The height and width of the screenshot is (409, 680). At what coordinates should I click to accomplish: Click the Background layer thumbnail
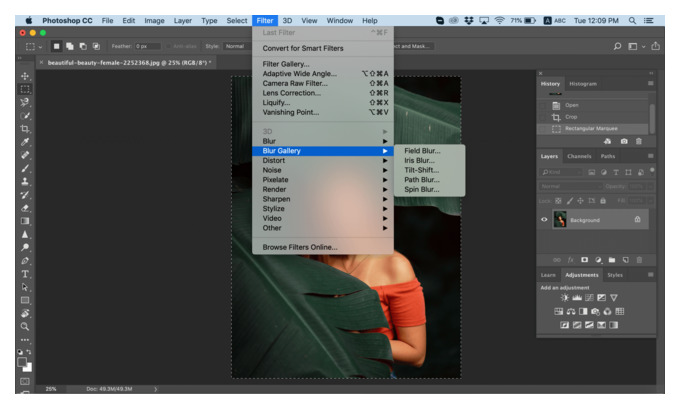(x=559, y=219)
